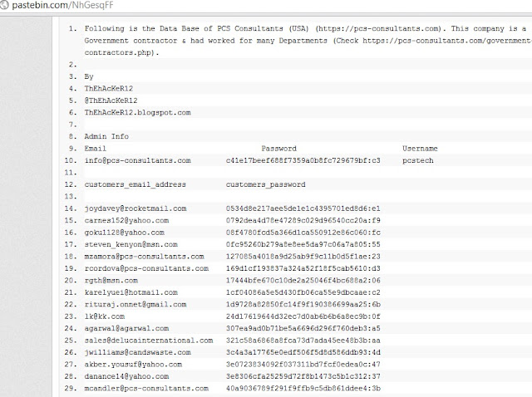Click the 'Email' column header
532x397 pixels.
[x=96, y=149]
